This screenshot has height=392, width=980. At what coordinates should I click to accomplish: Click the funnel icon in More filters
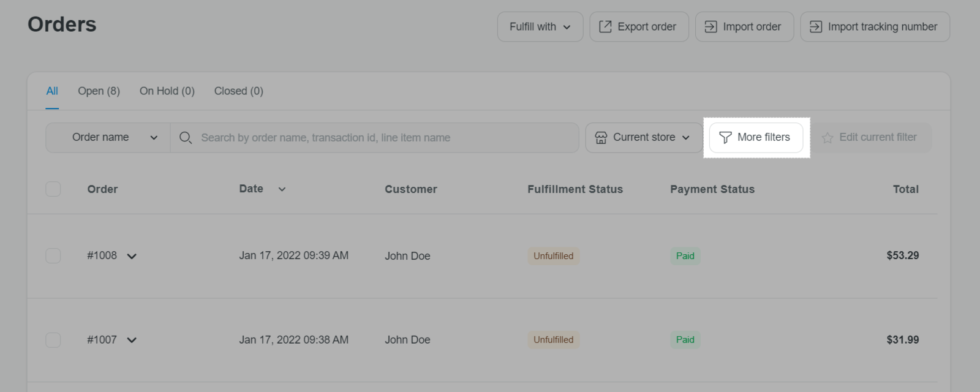725,138
